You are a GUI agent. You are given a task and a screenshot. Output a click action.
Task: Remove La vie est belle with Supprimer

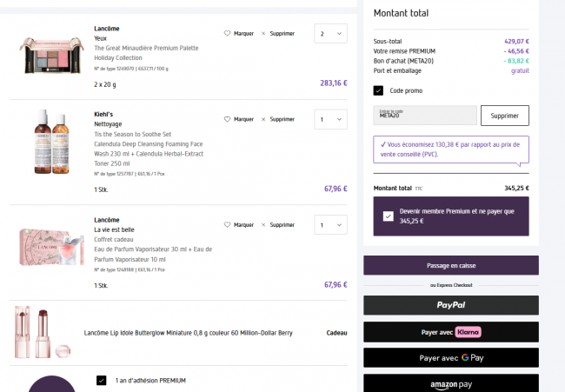pyautogui.click(x=282, y=225)
